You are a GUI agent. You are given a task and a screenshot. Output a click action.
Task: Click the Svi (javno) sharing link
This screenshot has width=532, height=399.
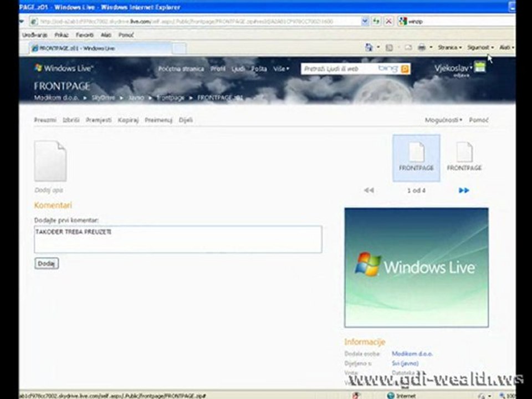pyautogui.click(x=405, y=364)
